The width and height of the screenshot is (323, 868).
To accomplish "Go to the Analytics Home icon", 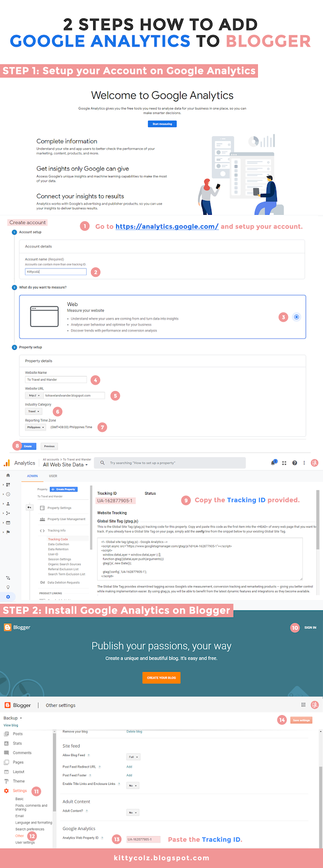I will (x=8, y=475).
